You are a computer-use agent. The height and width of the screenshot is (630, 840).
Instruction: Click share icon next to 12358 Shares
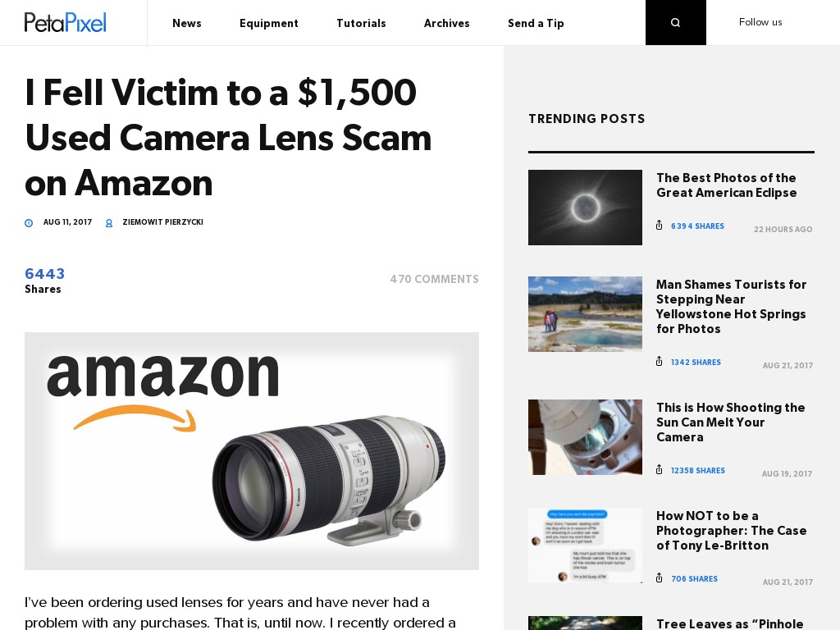coord(660,470)
